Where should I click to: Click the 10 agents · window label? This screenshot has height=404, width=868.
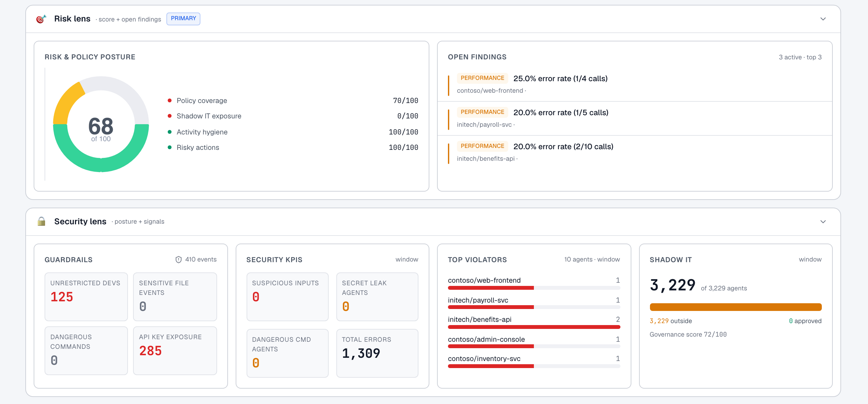tap(592, 259)
